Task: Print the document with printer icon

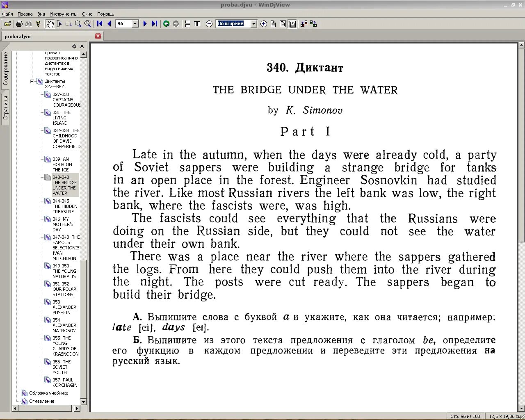Action: tap(19, 24)
